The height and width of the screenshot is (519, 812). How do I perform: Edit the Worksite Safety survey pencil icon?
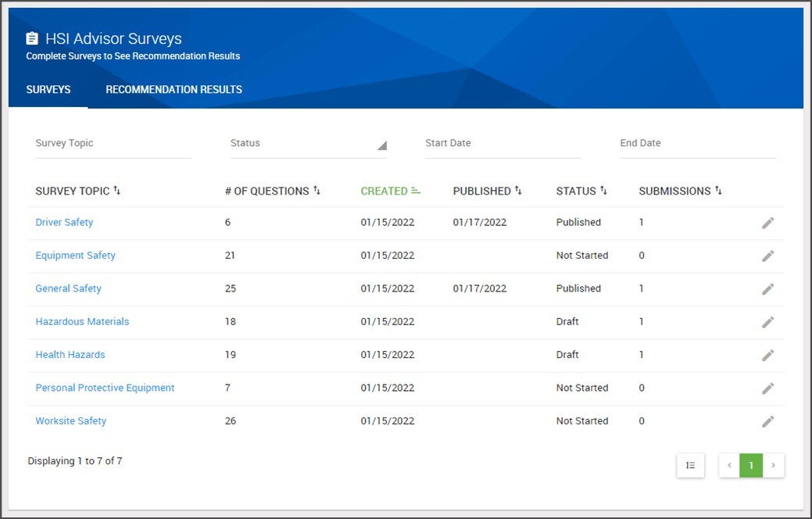pos(768,421)
